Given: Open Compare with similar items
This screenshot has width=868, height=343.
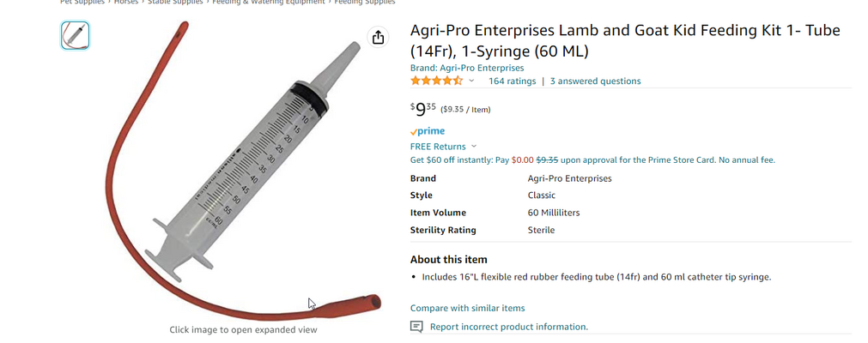Looking at the screenshot, I should 467,308.
